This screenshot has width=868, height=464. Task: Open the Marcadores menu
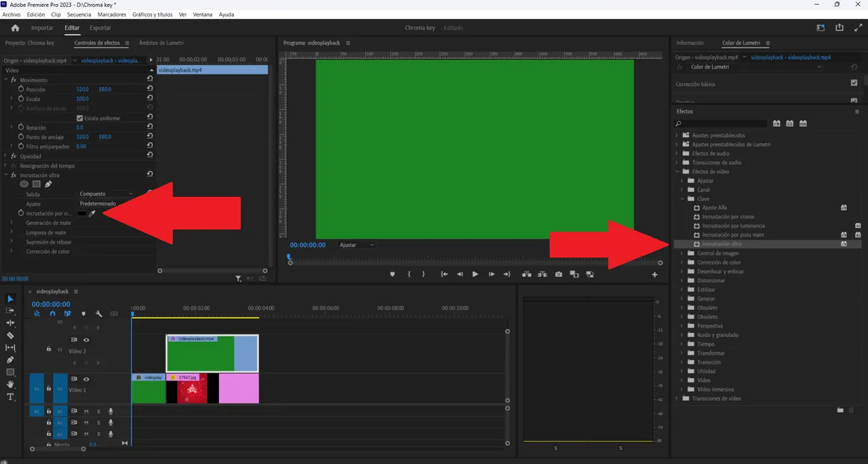coord(112,14)
